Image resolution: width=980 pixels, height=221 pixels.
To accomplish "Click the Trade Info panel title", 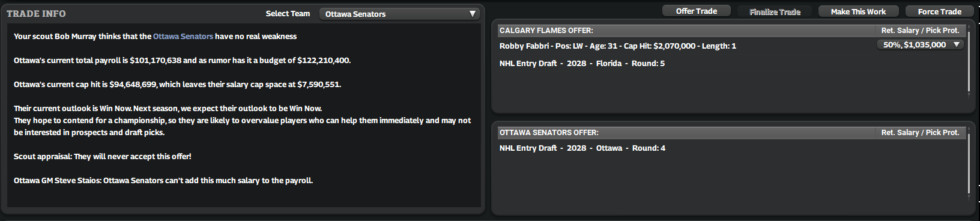I will click(x=36, y=14).
